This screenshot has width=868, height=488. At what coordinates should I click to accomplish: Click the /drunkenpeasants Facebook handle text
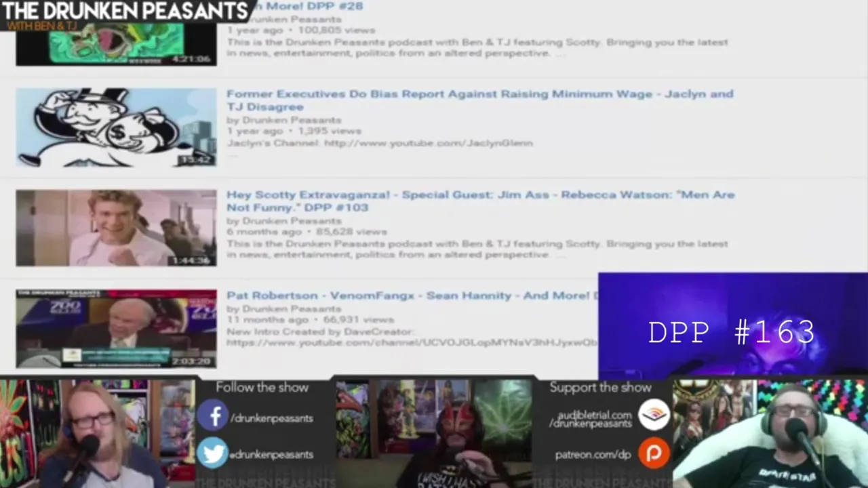[271, 418]
